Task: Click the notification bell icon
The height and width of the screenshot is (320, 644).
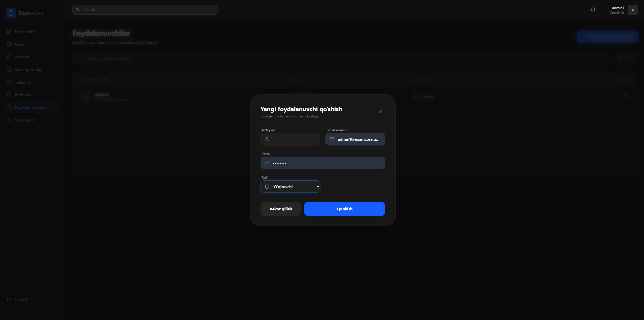Action: click(x=593, y=10)
